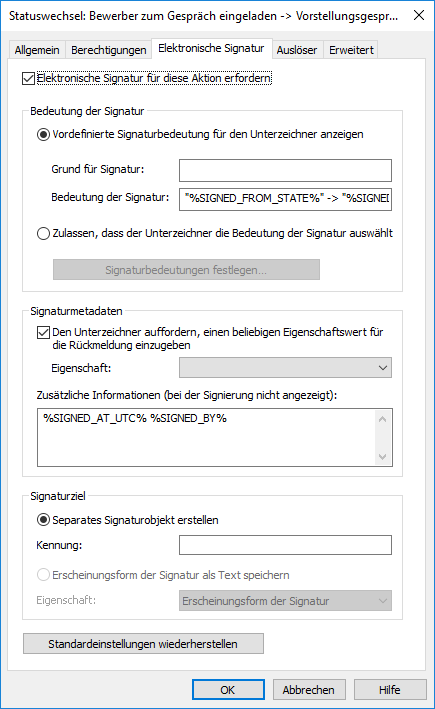Click into the Kennung input field

point(285,545)
